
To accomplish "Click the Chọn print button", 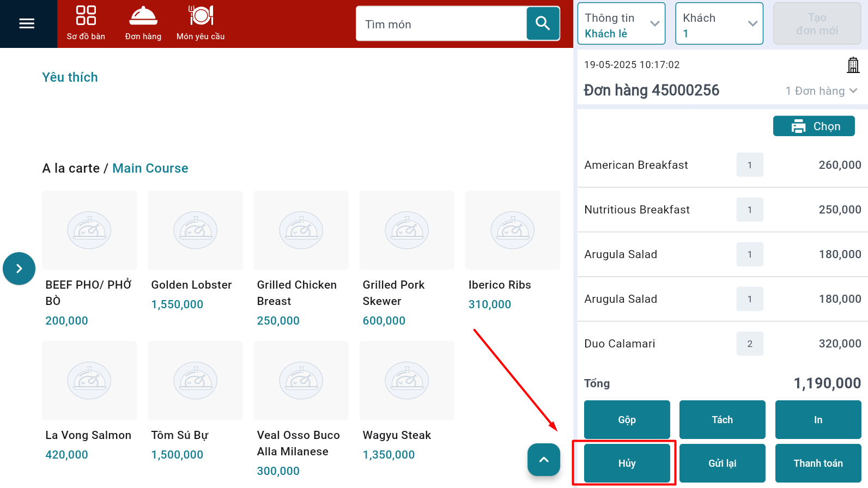I will (x=814, y=126).
